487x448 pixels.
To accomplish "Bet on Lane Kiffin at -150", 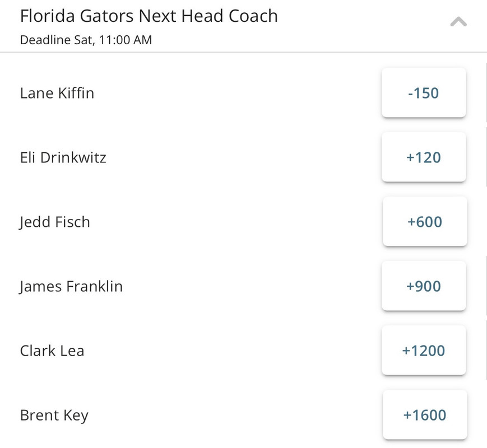I will coord(424,92).
